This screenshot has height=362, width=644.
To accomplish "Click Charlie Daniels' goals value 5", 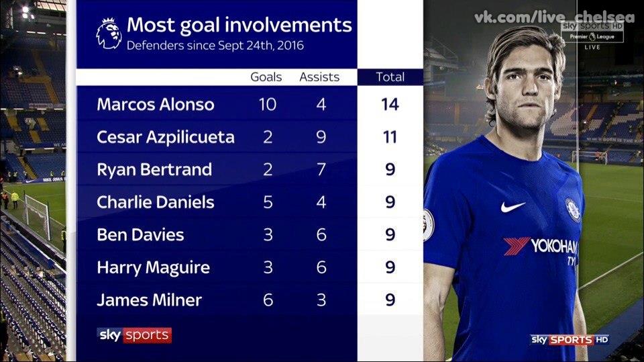I will coord(268,202).
